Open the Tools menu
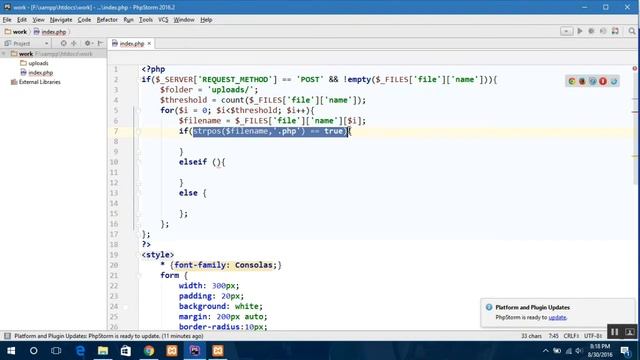 point(146,20)
